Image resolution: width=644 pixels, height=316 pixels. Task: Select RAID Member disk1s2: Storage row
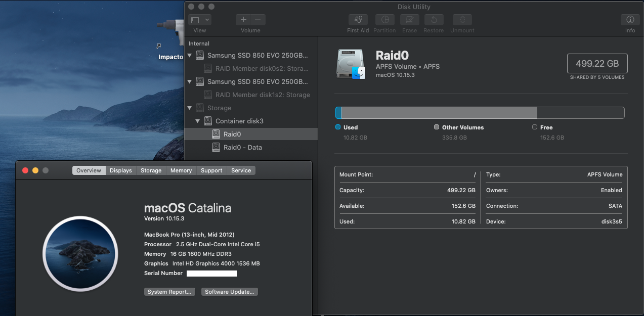point(251,95)
